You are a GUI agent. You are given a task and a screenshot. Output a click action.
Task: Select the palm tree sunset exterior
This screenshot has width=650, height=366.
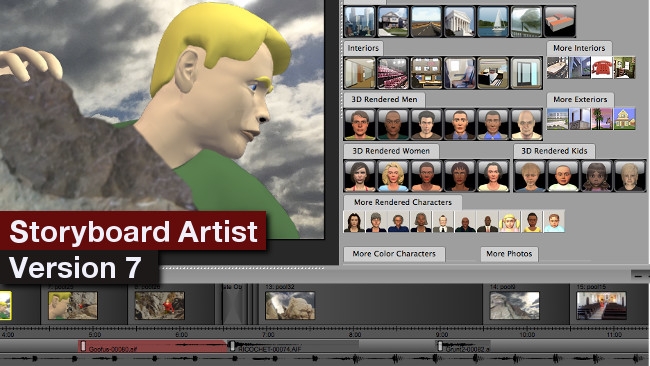pos(602,119)
